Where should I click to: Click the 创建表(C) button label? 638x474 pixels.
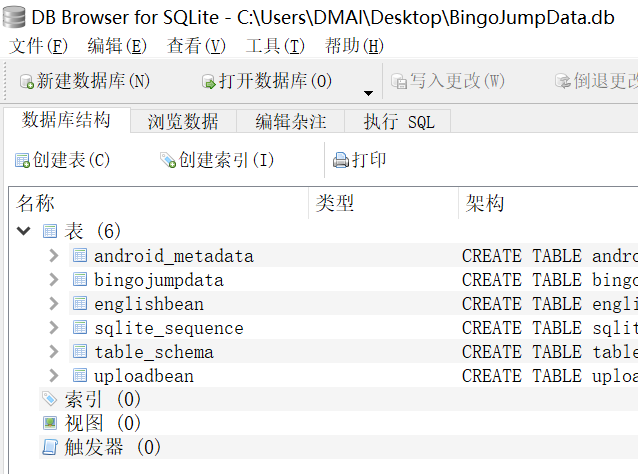tap(71, 160)
